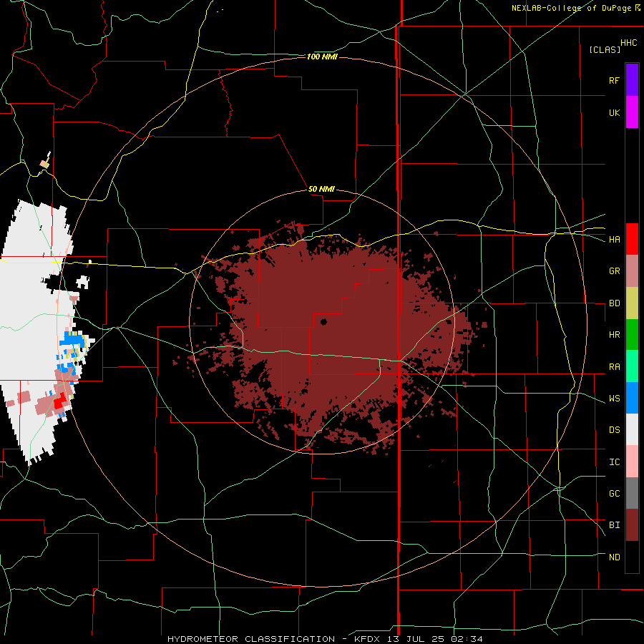
Task: Click the black radar site dot
Action: pos(323,322)
